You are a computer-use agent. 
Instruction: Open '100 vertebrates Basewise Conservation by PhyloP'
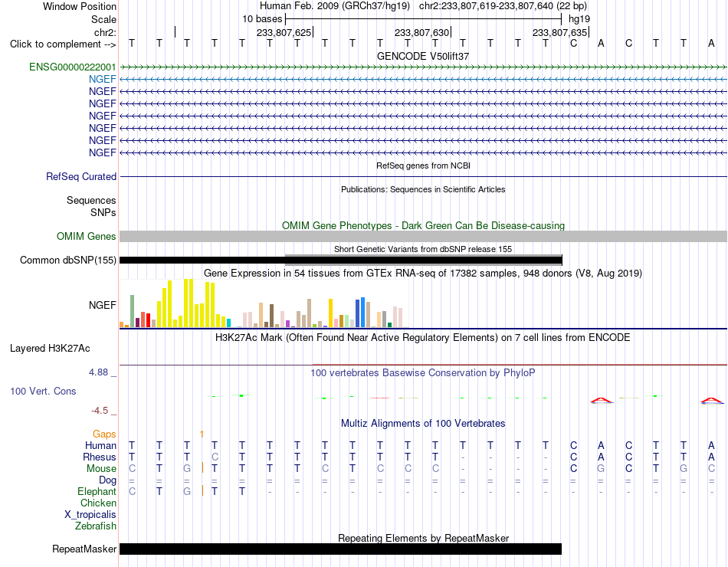click(423, 373)
